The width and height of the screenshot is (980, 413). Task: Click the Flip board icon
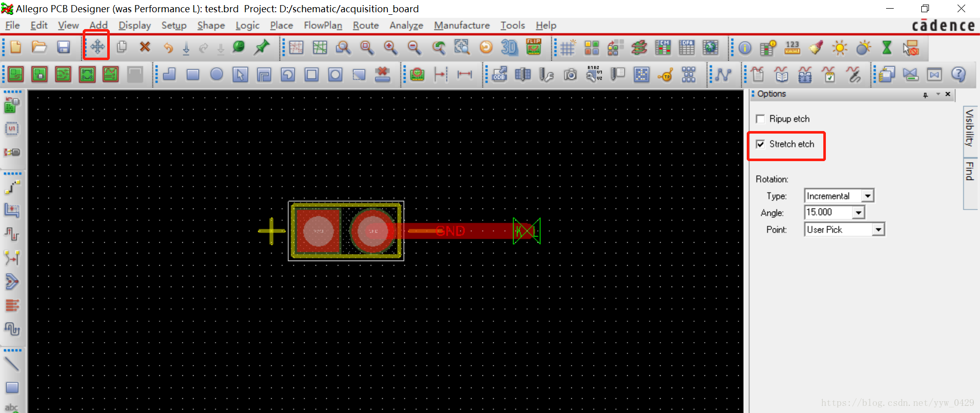click(533, 47)
